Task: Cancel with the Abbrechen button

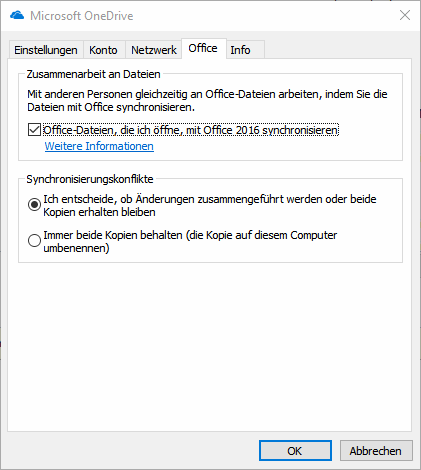Action: pos(376,451)
